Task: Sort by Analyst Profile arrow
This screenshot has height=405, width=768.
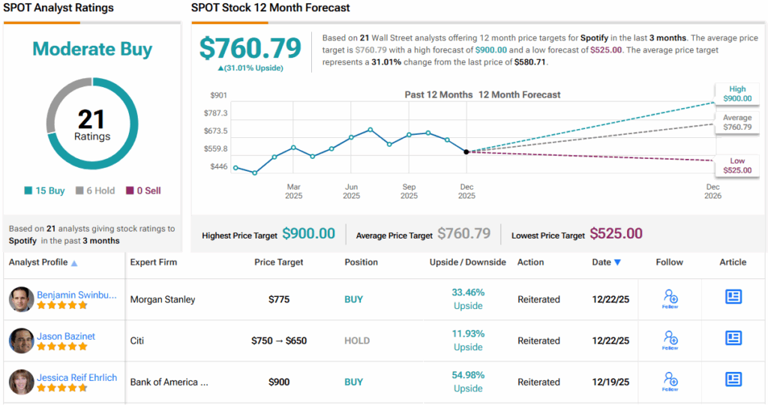Action: pos(75,263)
